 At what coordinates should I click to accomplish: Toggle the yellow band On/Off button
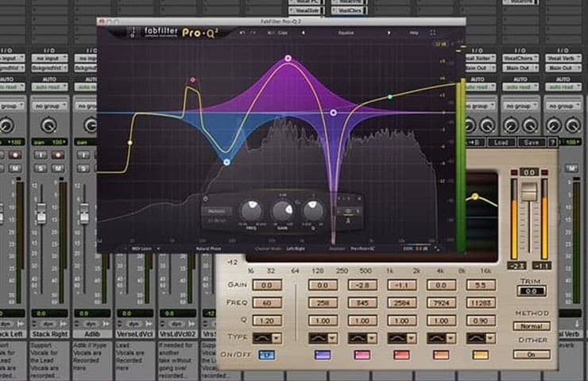coord(481,355)
